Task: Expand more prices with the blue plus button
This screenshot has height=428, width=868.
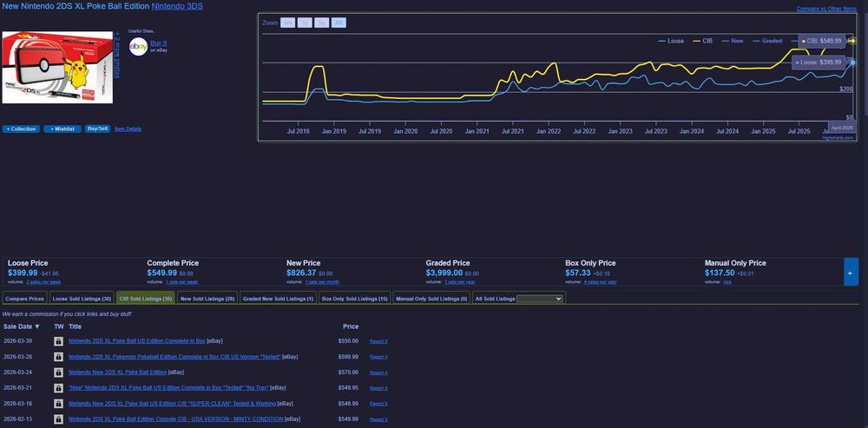Action: (x=851, y=272)
